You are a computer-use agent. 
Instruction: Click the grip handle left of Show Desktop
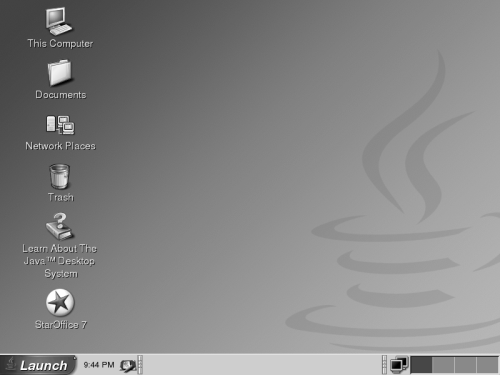[x=384, y=365]
